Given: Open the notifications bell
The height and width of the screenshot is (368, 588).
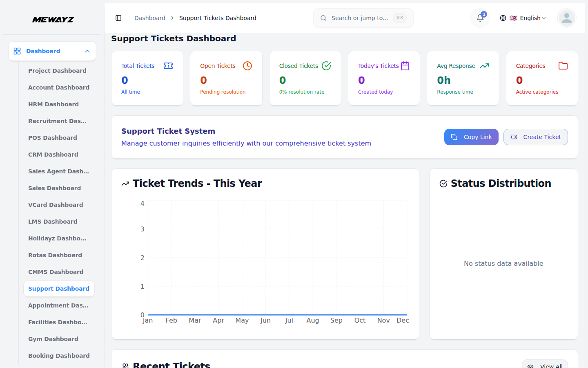Looking at the screenshot, I should 480,18.
